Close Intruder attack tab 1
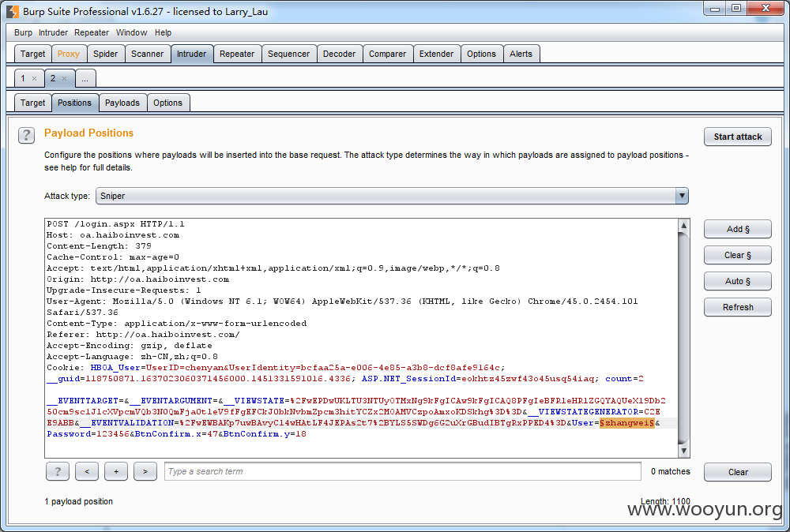 [x=34, y=78]
